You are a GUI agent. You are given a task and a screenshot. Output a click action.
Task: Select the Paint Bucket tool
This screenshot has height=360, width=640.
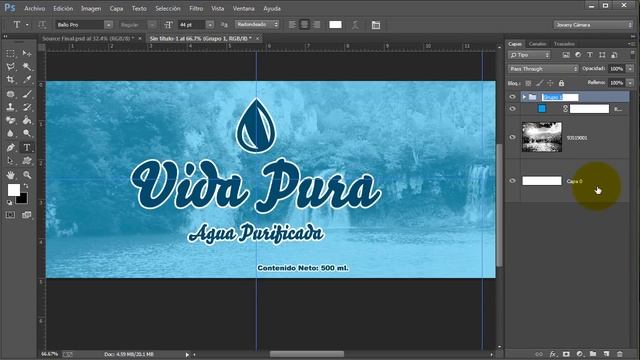click(27, 120)
